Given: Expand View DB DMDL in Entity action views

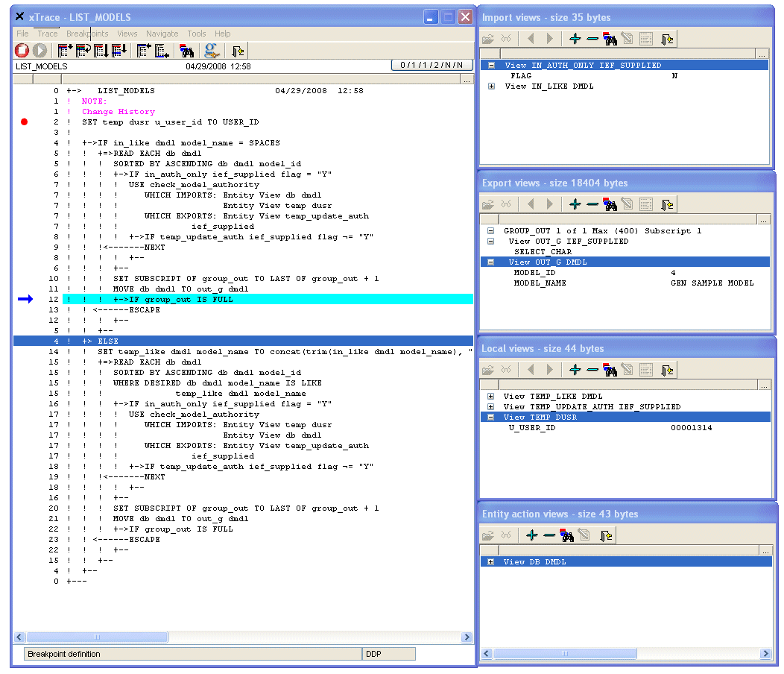Looking at the screenshot, I should (491, 562).
